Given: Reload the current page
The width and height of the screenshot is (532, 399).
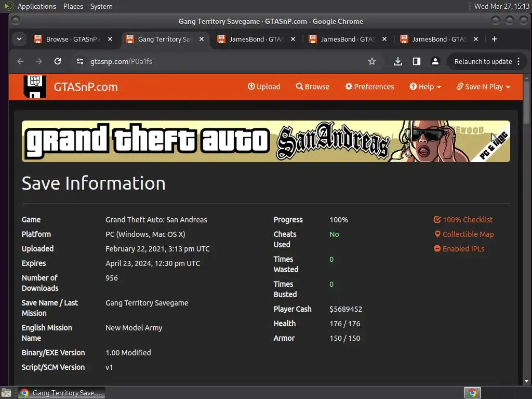Looking at the screenshot, I should click(58, 61).
